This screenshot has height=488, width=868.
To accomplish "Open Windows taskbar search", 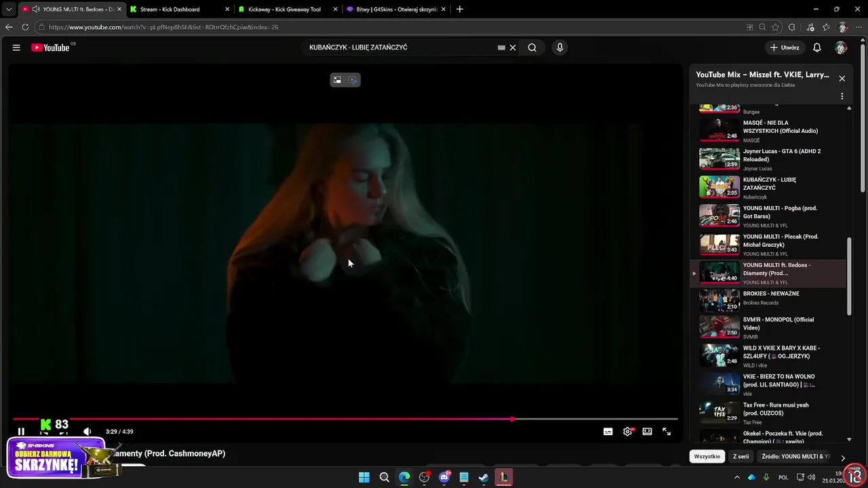I will coord(384,477).
